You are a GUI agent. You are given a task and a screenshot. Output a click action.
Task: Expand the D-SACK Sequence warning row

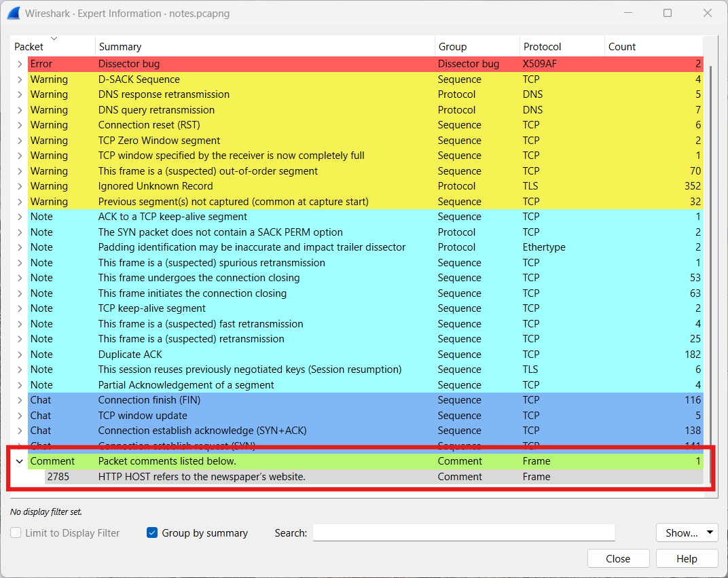20,79
